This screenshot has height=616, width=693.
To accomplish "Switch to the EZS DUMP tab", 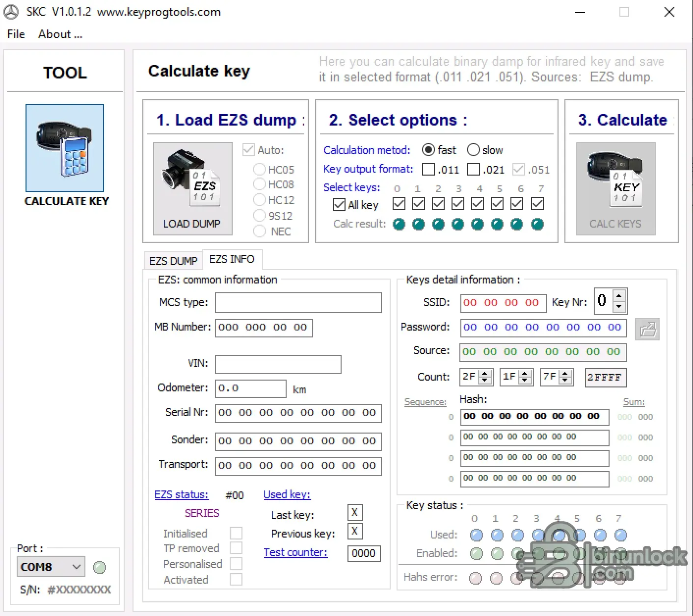I will click(173, 261).
